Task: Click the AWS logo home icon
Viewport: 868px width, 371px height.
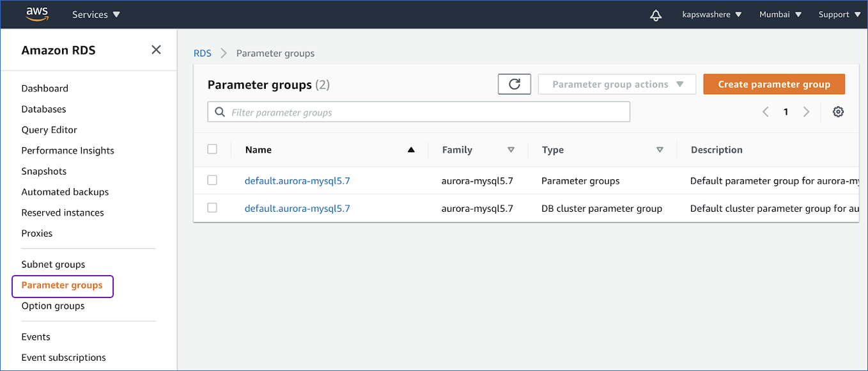Action: point(37,14)
